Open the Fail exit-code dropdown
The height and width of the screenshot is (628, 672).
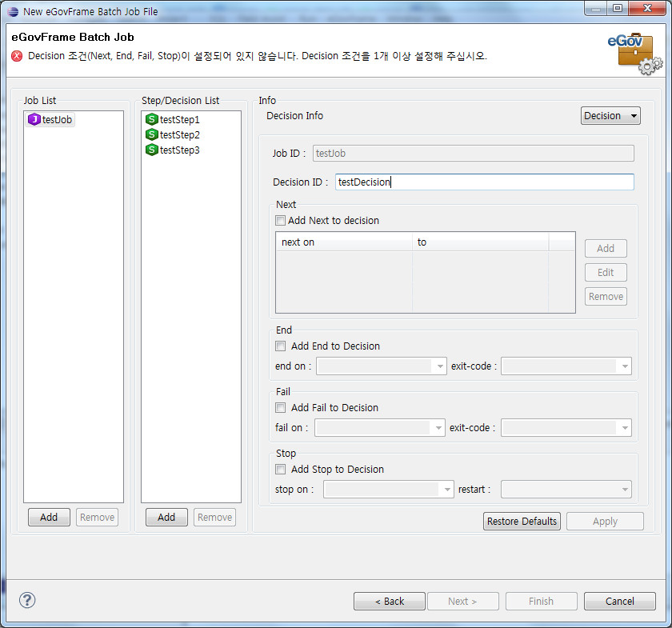pos(566,428)
